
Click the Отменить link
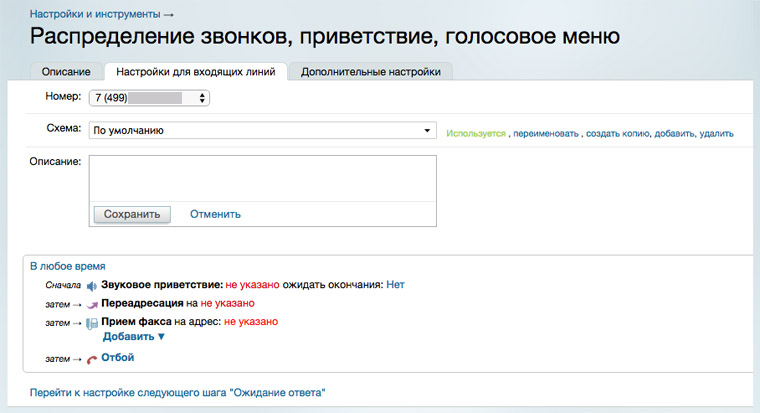[x=215, y=214]
